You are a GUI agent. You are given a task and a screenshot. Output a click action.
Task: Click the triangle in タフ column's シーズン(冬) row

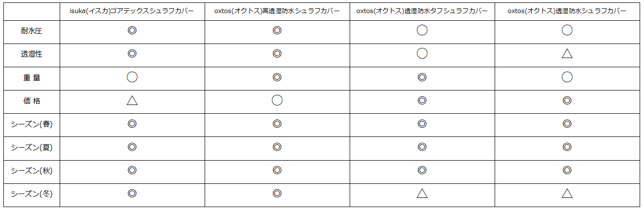pyautogui.click(x=422, y=194)
